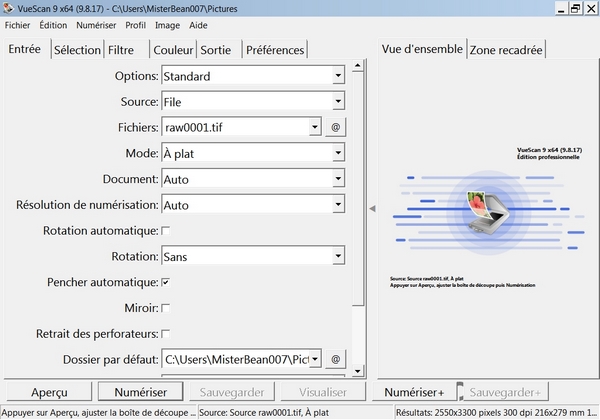Click the Visualiser button

[x=323, y=392]
